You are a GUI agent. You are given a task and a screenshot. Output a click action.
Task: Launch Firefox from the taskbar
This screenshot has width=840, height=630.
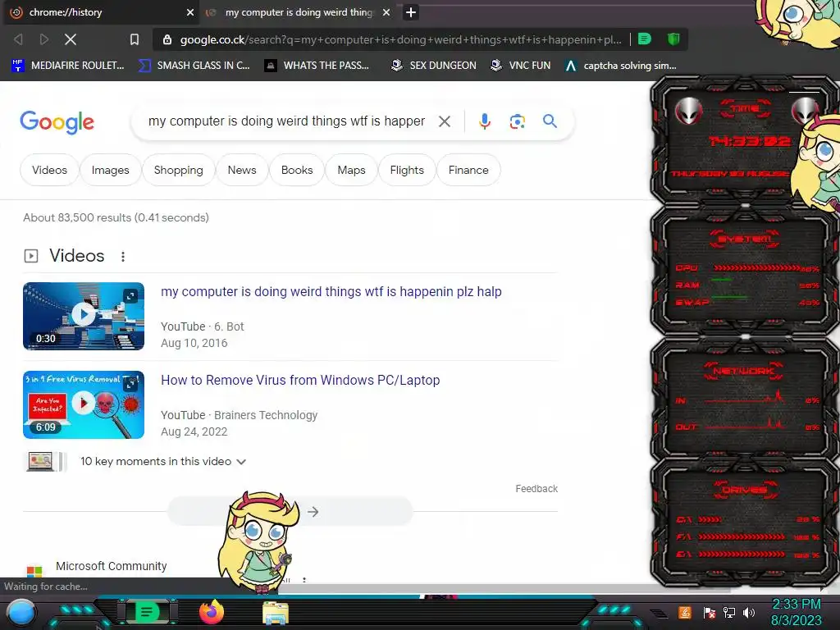[211, 612]
